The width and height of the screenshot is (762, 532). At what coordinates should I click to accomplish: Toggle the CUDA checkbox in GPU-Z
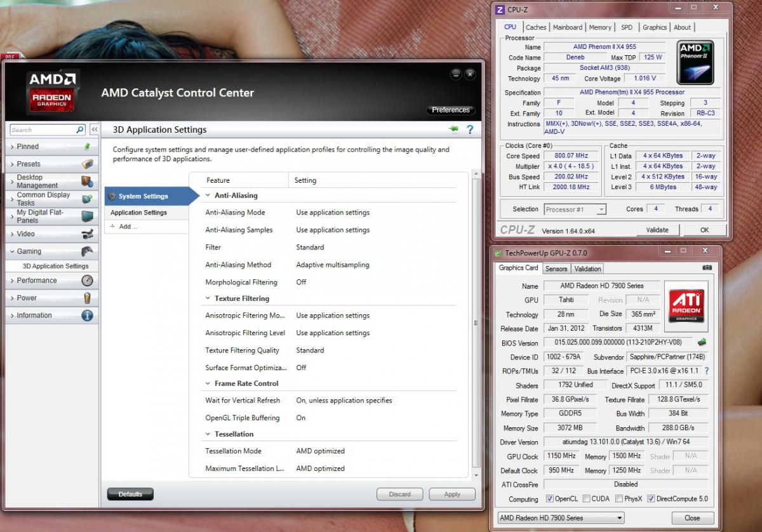[x=587, y=499]
